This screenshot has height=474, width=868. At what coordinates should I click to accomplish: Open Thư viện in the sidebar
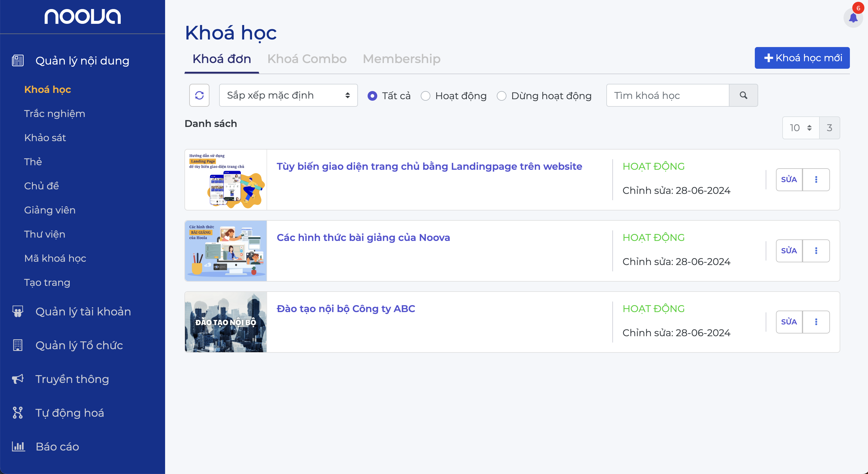[x=45, y=234]
